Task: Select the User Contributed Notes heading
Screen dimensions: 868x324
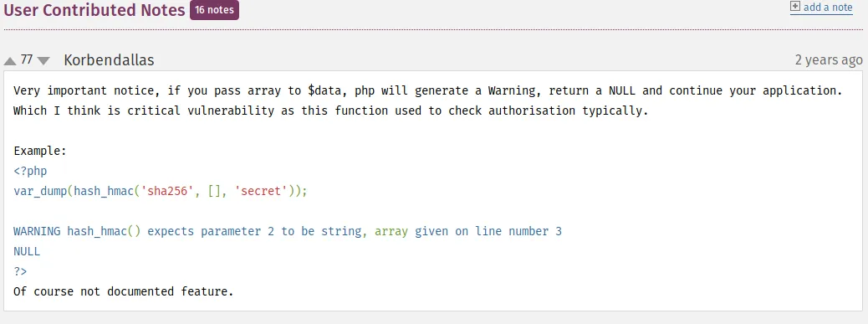Action: [94, 10]
